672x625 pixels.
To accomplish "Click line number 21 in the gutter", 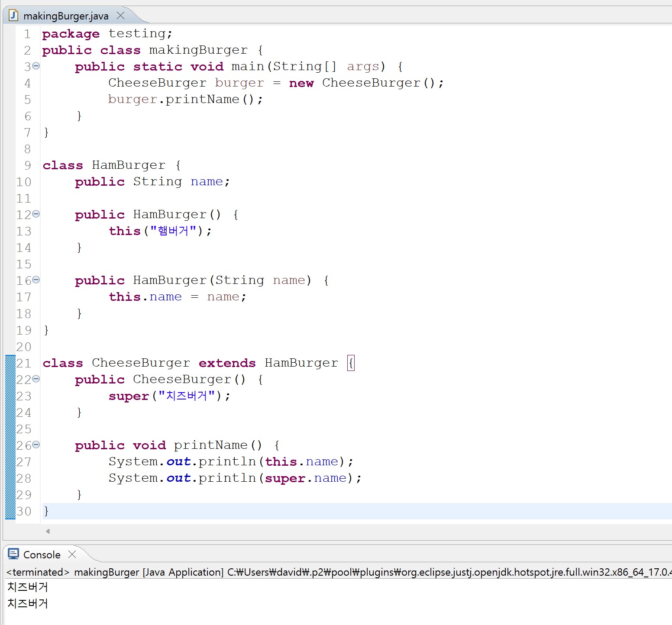I will [x=24, y=363].
